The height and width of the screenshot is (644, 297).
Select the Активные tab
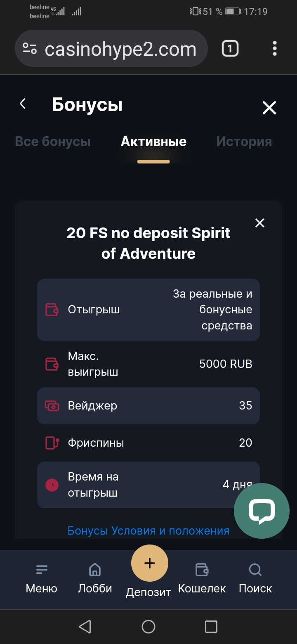pos(153,142)
